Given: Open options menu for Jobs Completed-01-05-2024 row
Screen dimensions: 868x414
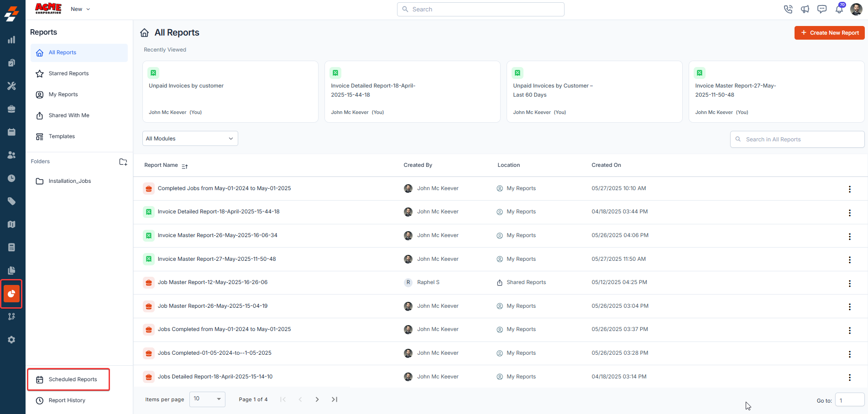Looking at the screenshot, I should point(849,354).
